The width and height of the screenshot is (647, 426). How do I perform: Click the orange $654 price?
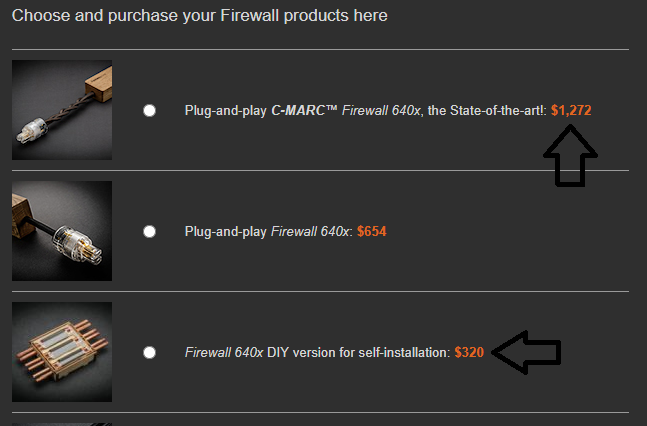coord(371,231)
